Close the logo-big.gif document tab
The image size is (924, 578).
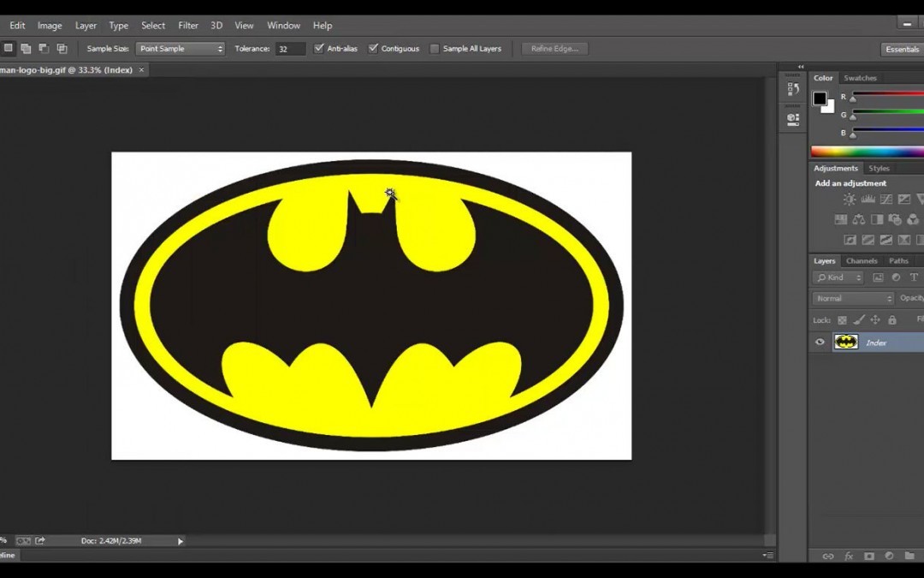pos(141,69)
